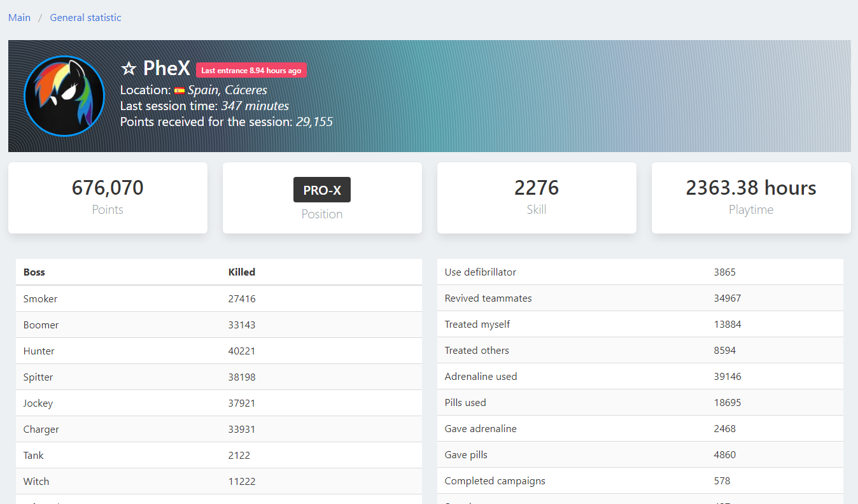858x504 pixels.
Task: Select the Completed campaigns row
Action: pos(640,480)
